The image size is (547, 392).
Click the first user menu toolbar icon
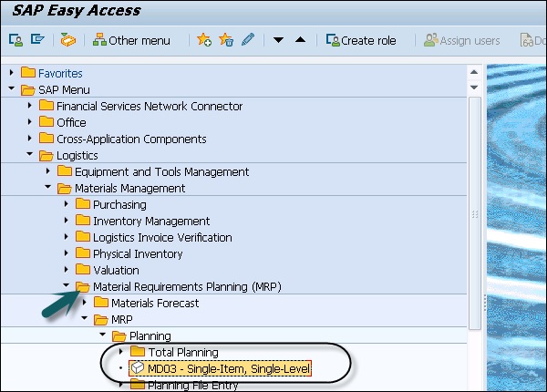[15, 41]
